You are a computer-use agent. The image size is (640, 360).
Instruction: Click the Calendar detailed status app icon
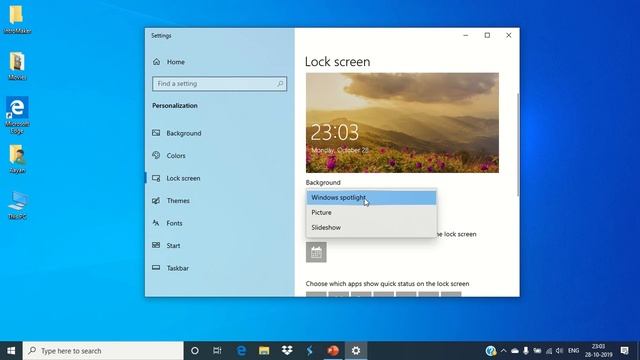316,252
